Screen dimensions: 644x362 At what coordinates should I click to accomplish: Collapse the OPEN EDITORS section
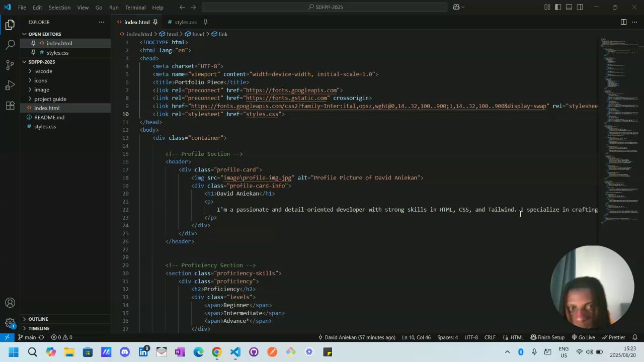pyautogui.click(x=44, y=34)
